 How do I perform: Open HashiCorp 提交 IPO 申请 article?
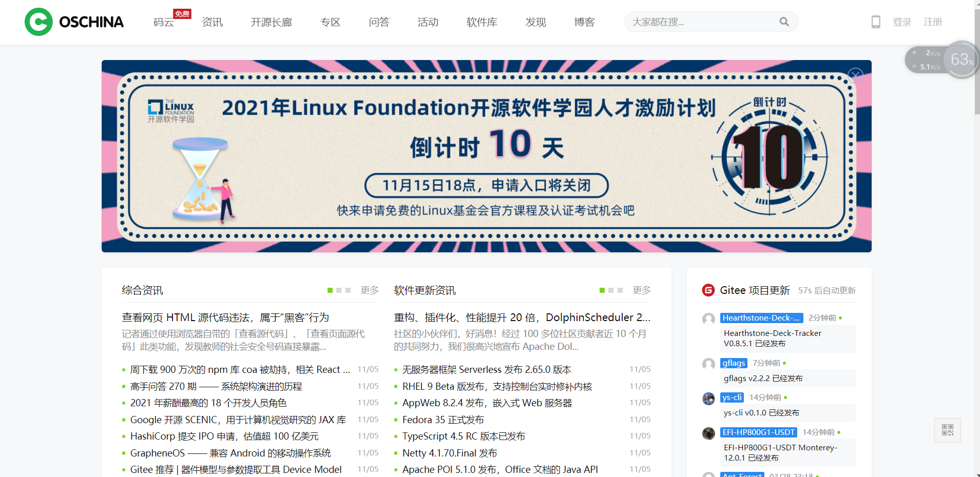click(x=224, y=436)
